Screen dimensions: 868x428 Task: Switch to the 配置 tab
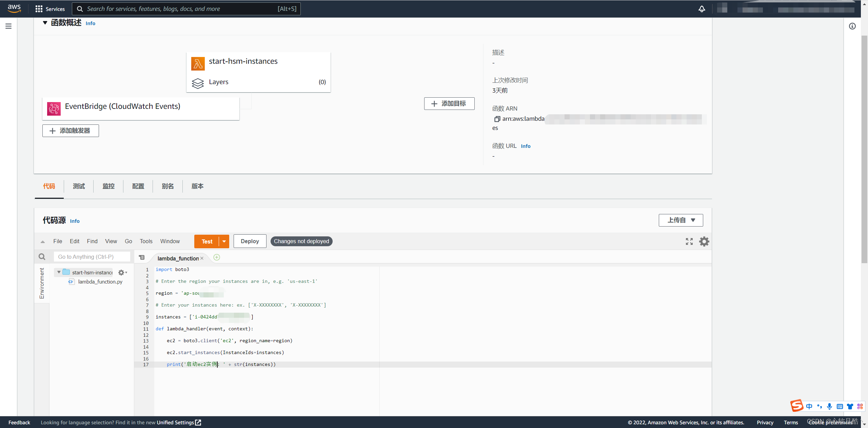click(138, 186)
